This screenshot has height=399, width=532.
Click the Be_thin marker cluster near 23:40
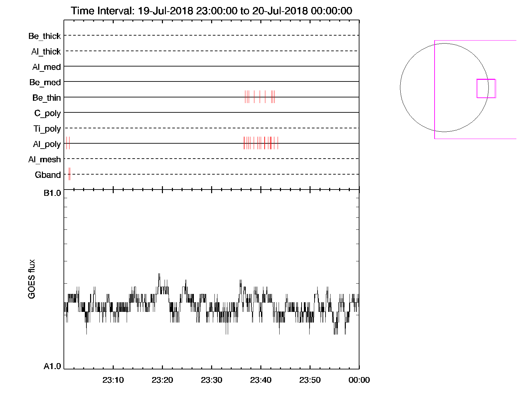tap(260, 97)
